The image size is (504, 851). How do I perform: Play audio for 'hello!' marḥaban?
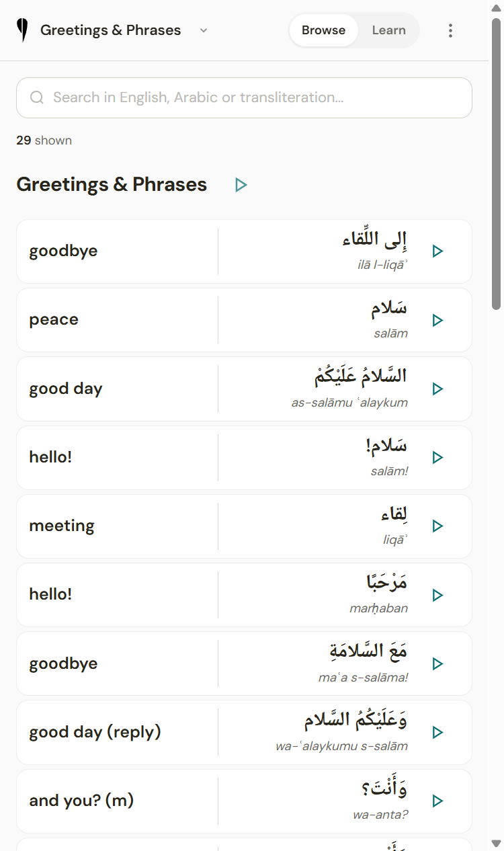tap(437, 595)
